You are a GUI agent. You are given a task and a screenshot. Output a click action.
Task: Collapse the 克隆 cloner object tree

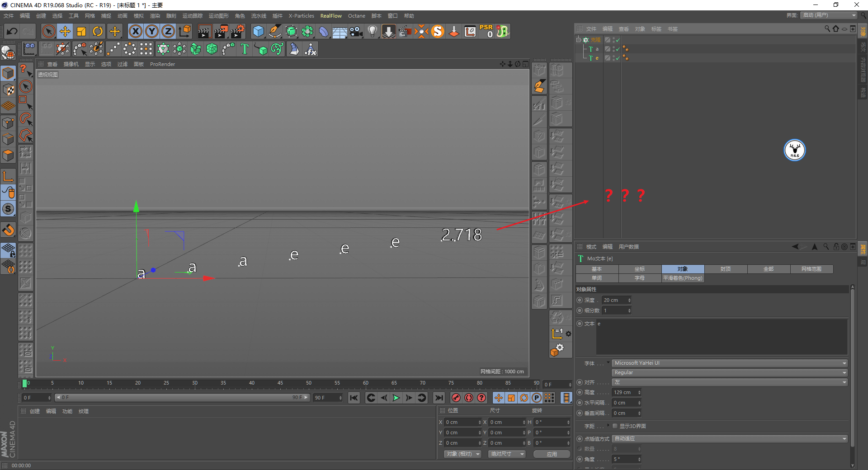point(578,40)
